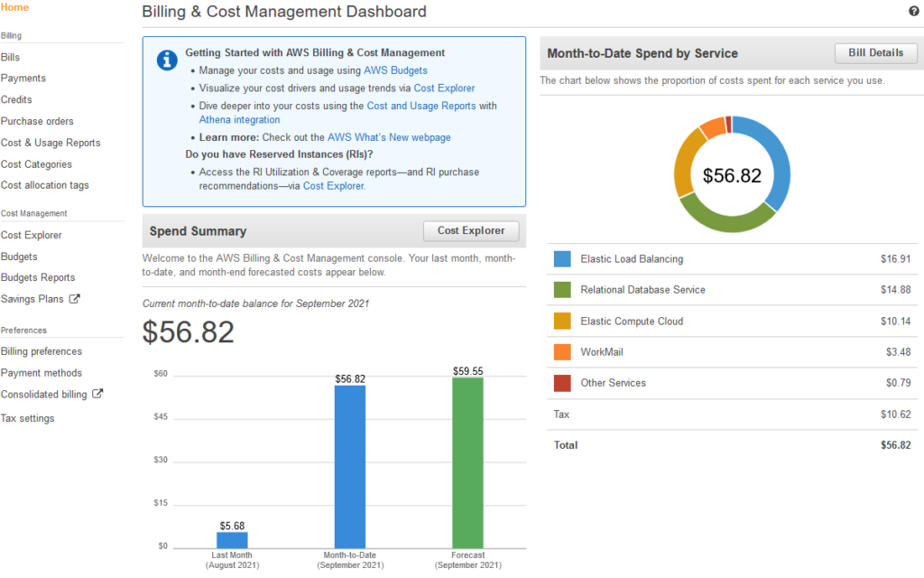Click the Savings Plans external link icon
Image resolution: width=924 pixels, height=578 pixels.
(x=74, y=299)
